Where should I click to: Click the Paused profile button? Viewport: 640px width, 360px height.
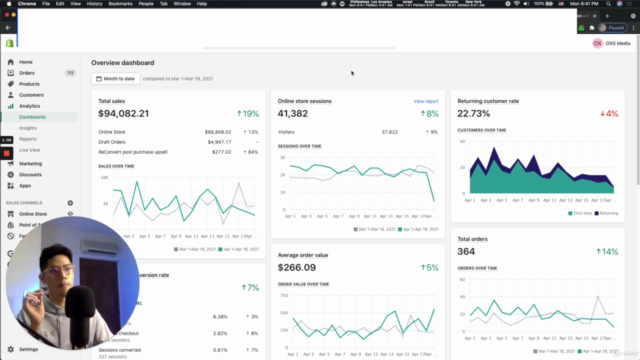click(x=612, y=28)
